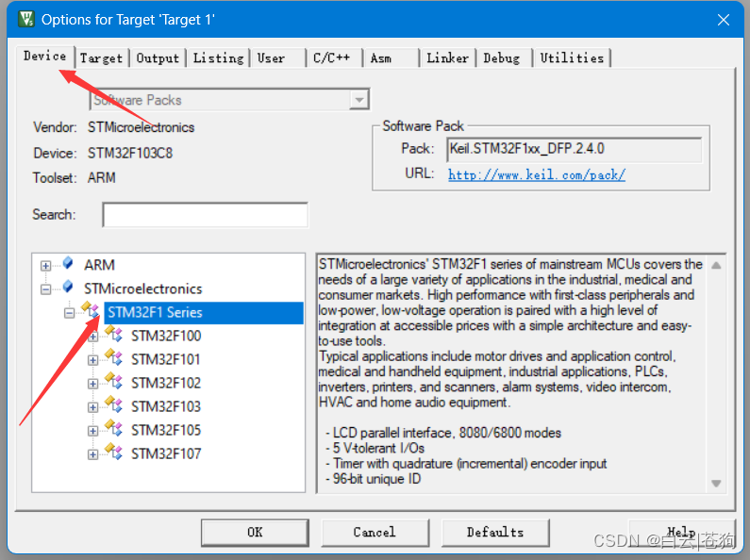Select the STMicroelectronics tree item

pyautogui.click(x=143, y=288)
